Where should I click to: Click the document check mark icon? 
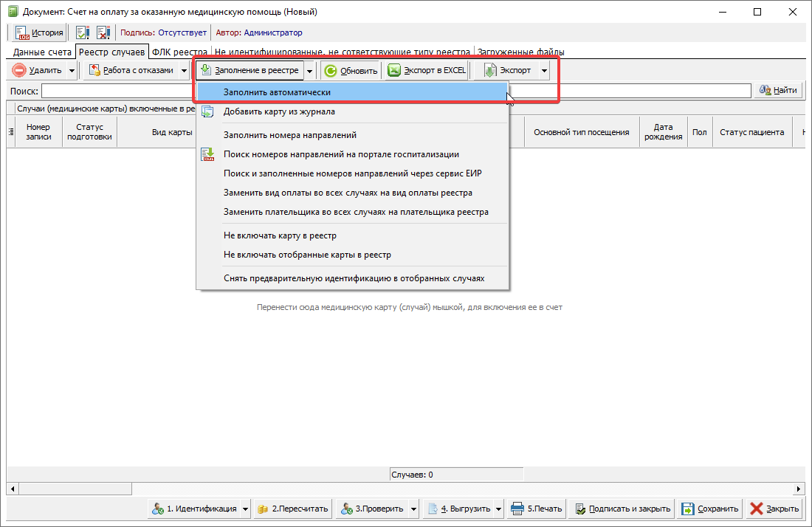83,32
